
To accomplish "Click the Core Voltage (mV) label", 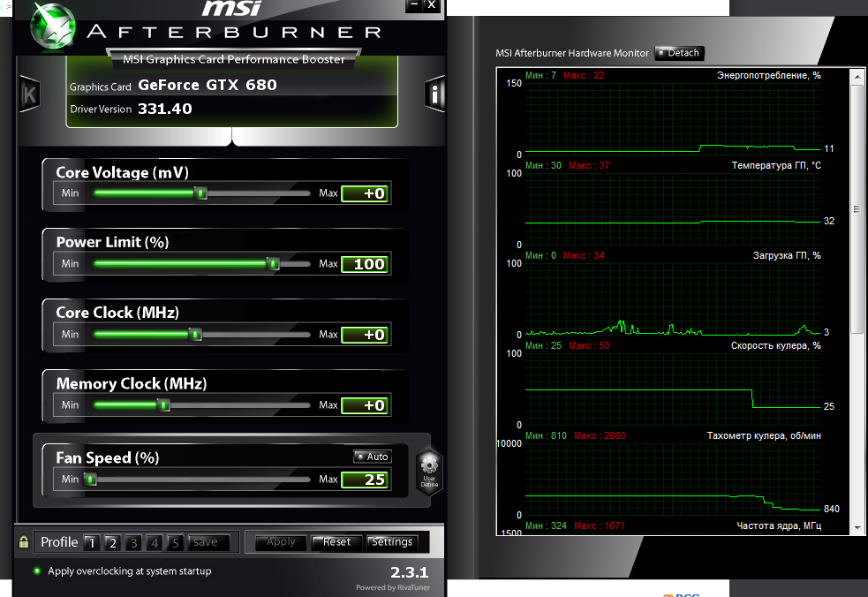I will (123, 173).
